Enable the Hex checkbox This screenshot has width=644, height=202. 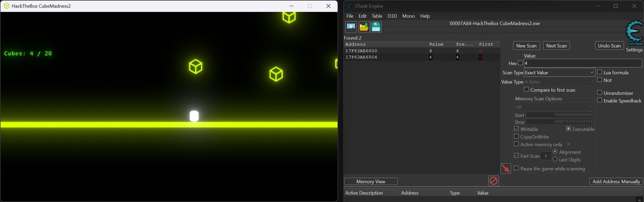(520, 63)
